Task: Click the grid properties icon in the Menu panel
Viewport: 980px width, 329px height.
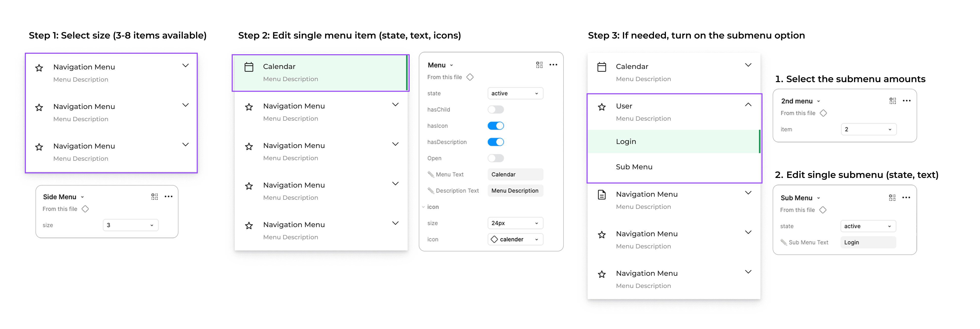Action: pyautogui.click(x=539, y=65)
